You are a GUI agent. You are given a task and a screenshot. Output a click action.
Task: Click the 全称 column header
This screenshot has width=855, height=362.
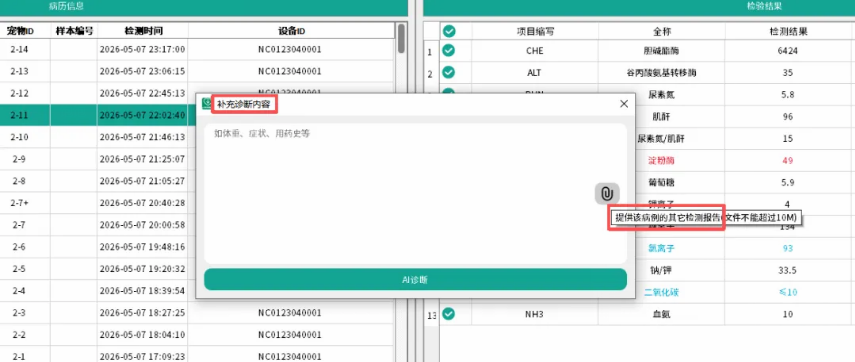click(661, 32)
